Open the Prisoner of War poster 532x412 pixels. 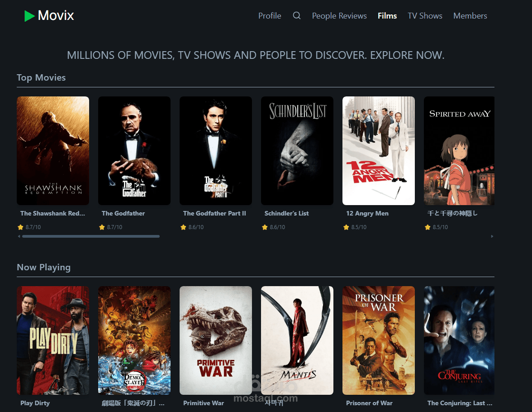pos(379,340)
